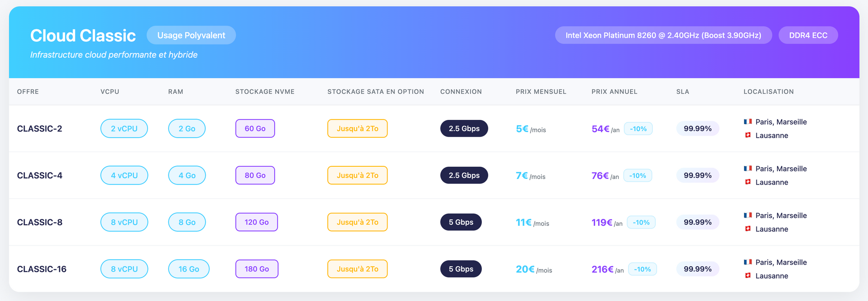Click the Swiss flag in CLASSIC-2 row
This screenshot has width=868, height=301.
748,135
